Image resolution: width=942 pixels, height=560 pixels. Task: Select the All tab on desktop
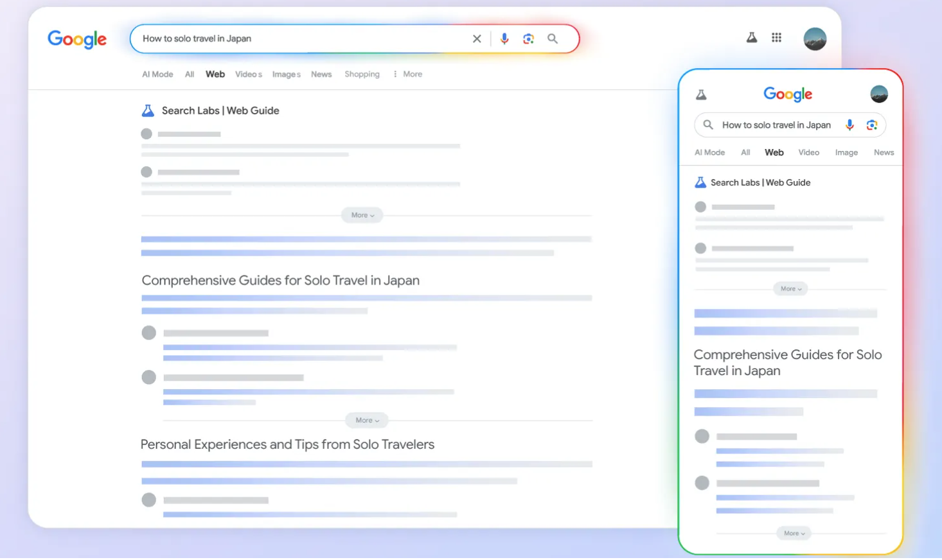pyautogui.click(x=190, y=74)
